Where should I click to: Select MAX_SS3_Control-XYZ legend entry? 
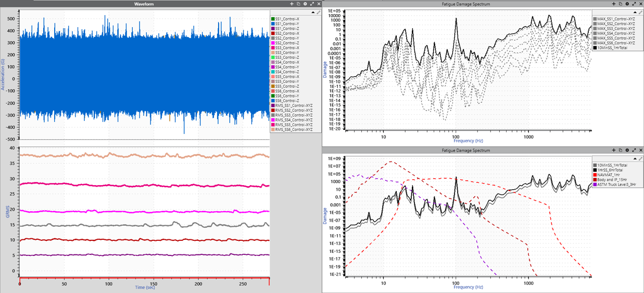[x=614, y=29]
